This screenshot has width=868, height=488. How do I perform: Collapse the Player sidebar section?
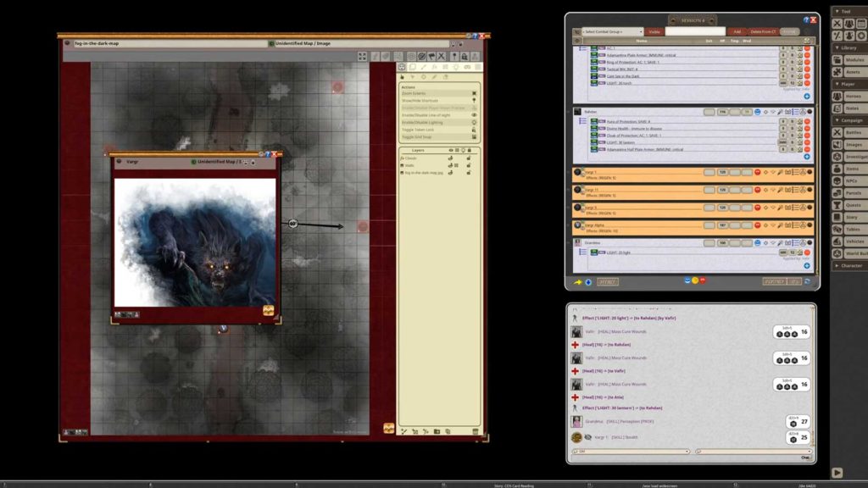849,84
